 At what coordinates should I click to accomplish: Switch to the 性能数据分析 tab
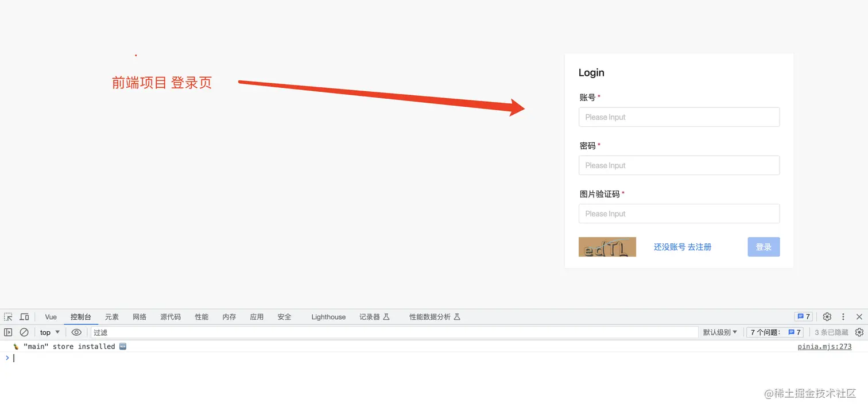[x=435, y=317]
